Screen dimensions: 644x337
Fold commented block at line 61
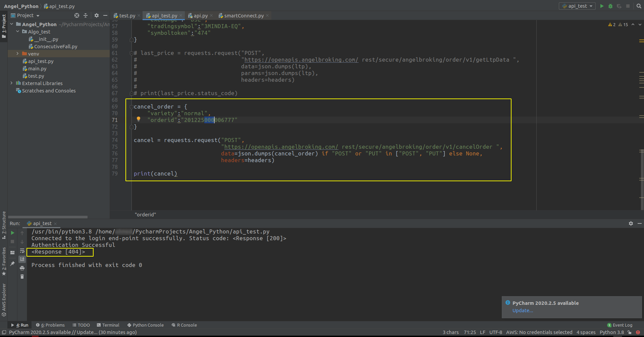(x=131, y=53)
